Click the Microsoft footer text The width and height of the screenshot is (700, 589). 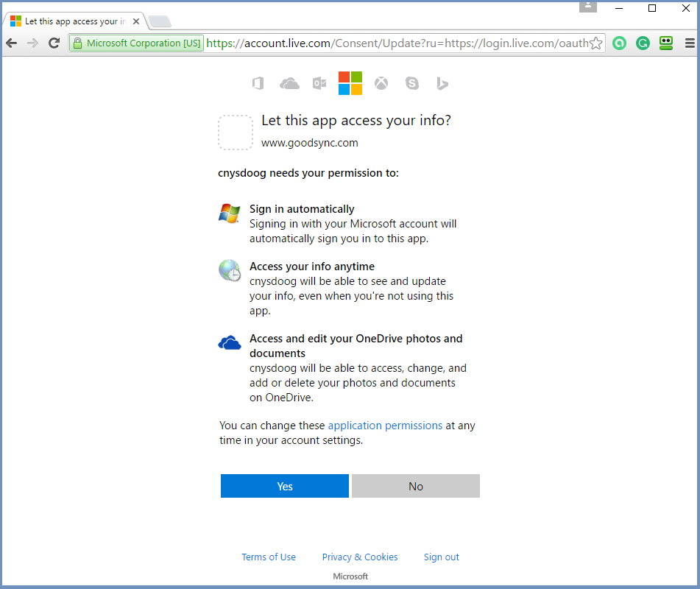click(x=350, y=576)
